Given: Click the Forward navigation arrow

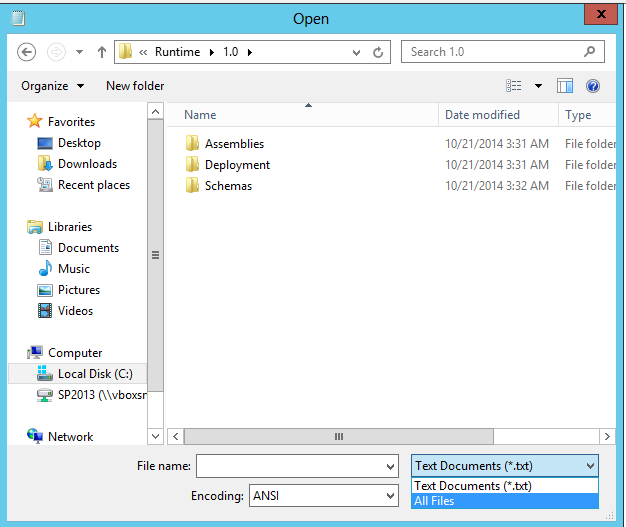Looking at the screenshot, I should [56, 52].
